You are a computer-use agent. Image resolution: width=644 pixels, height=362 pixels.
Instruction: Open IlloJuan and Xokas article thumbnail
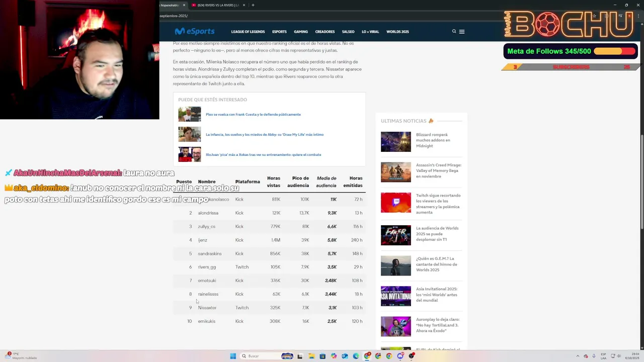[x=189, y=154]
